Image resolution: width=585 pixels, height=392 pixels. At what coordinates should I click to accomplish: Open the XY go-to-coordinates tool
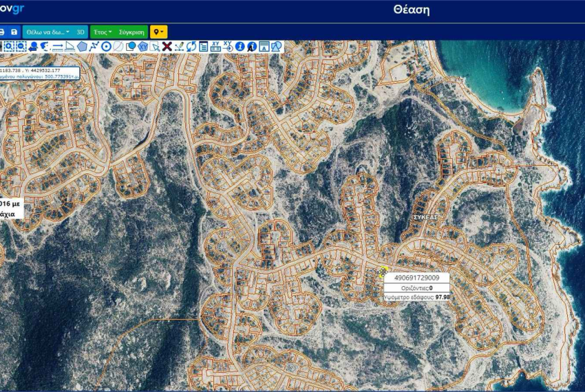228,46
